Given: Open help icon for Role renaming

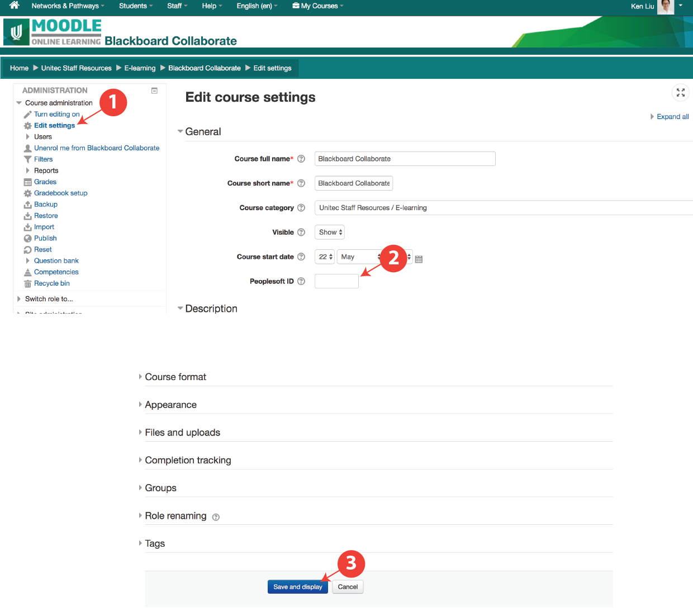Looking at the screenshot, I should point(216,517).
